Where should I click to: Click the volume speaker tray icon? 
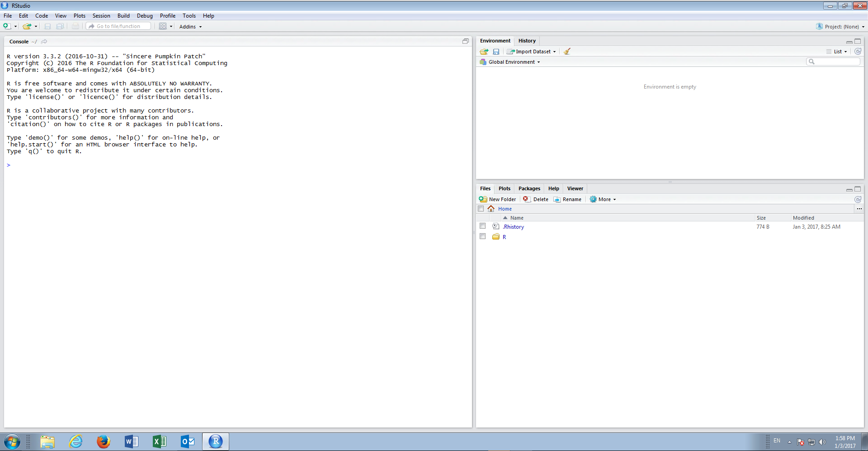click(822, 442)
